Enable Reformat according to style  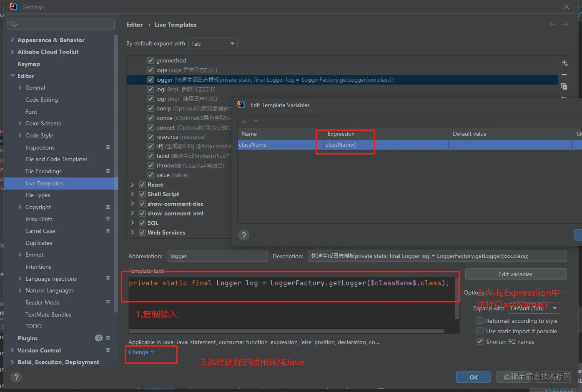coord(480,321)
